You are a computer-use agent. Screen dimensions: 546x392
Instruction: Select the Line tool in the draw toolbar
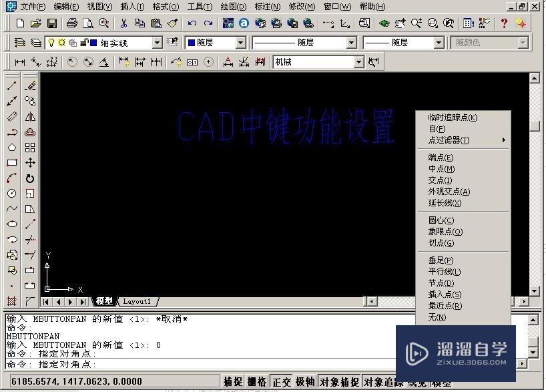point(11,85)
